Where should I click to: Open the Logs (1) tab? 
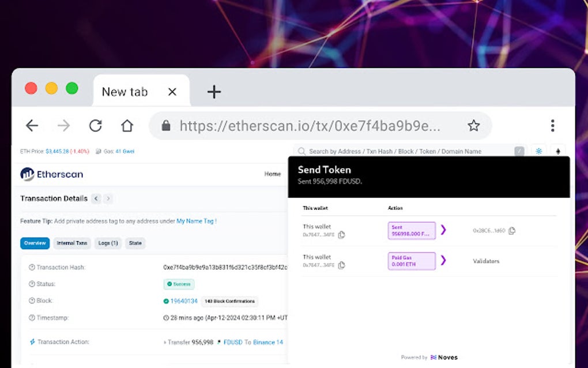coord(107,243)
